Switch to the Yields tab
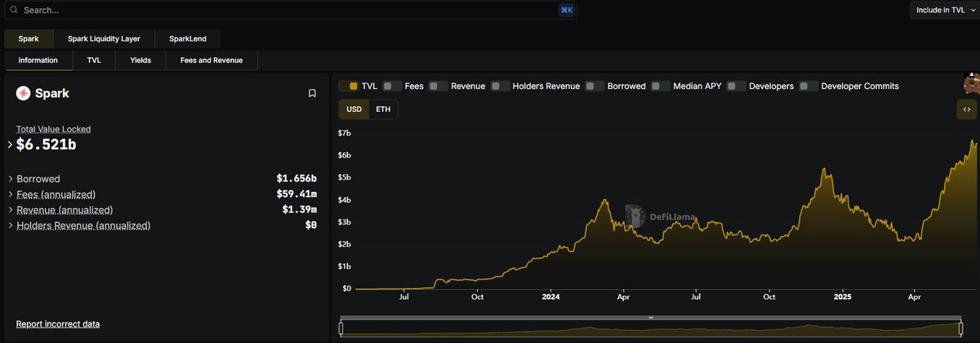The image size is (980, 343). [x=140, y=60]
